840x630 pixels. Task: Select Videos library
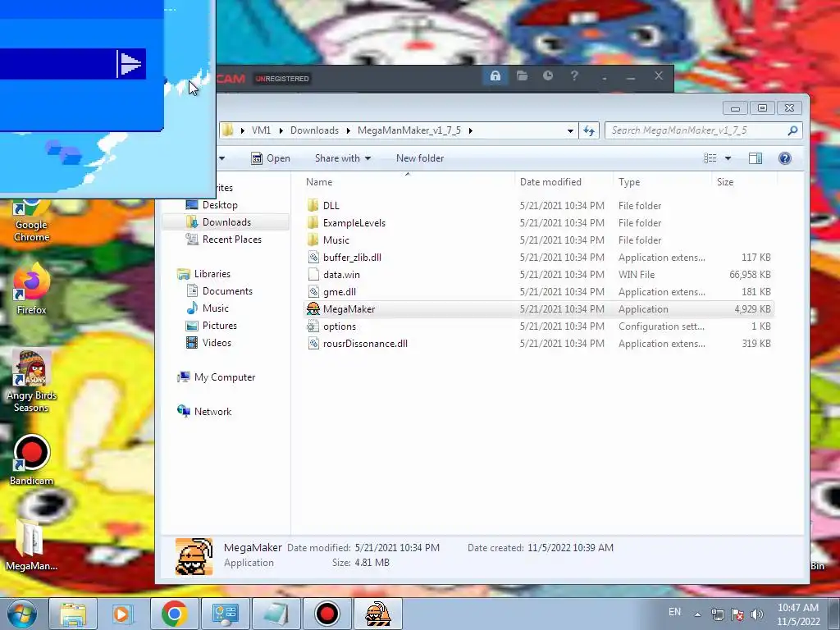(x=216, y=342)
